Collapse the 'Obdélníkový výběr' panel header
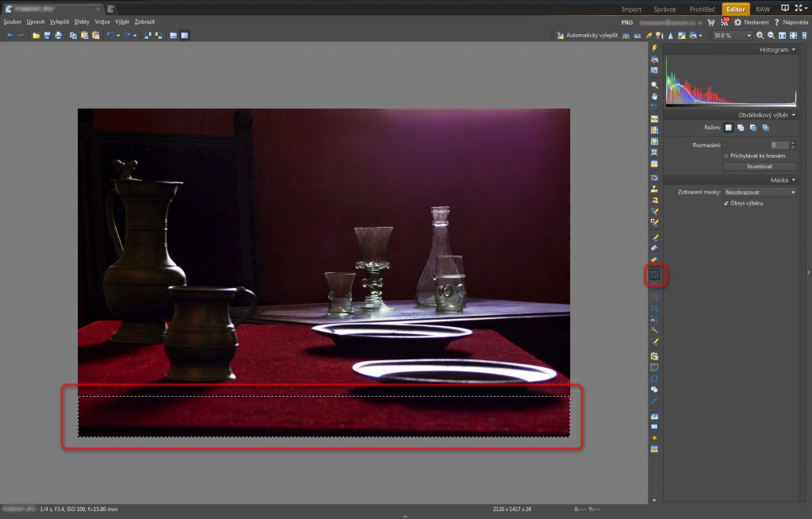The image size is (812, 519). (730, 115)
